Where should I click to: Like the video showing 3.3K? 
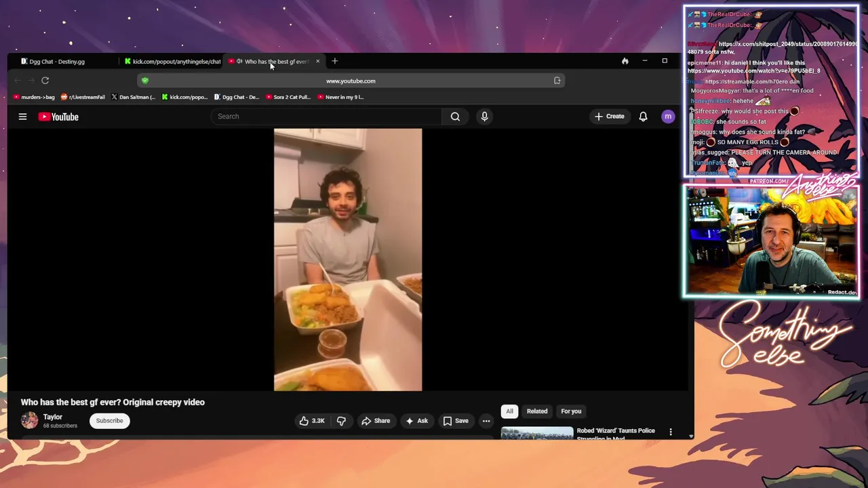312,421
